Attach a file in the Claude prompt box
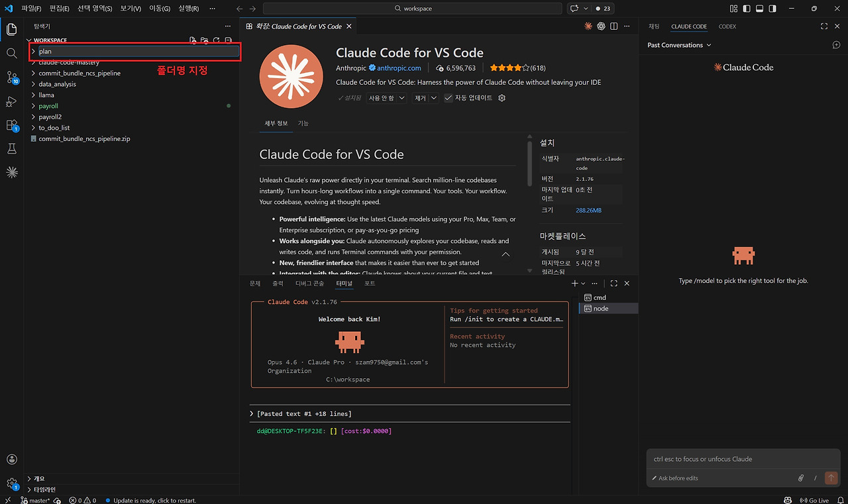 (x=801, y=478)
